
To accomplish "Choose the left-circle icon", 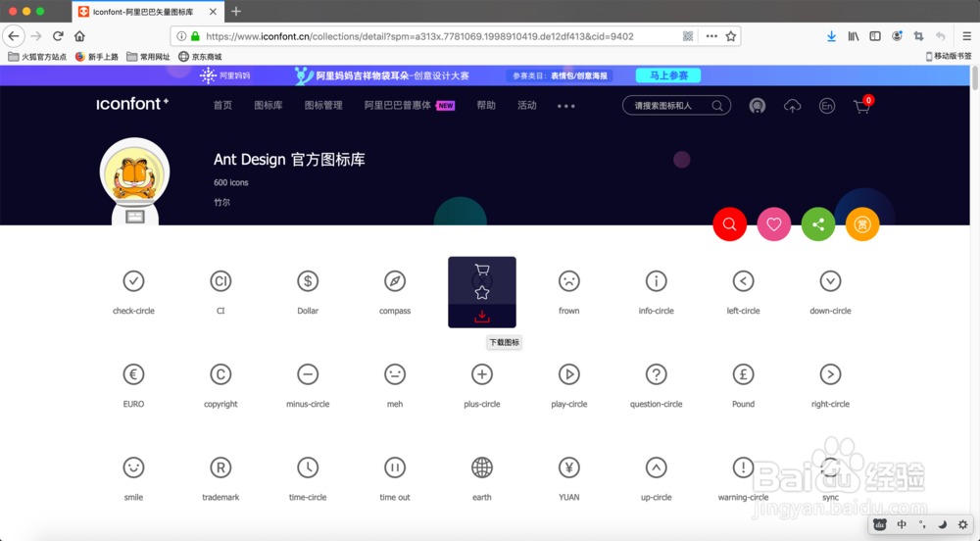I will pyautogui.click(x=743, y=281).
